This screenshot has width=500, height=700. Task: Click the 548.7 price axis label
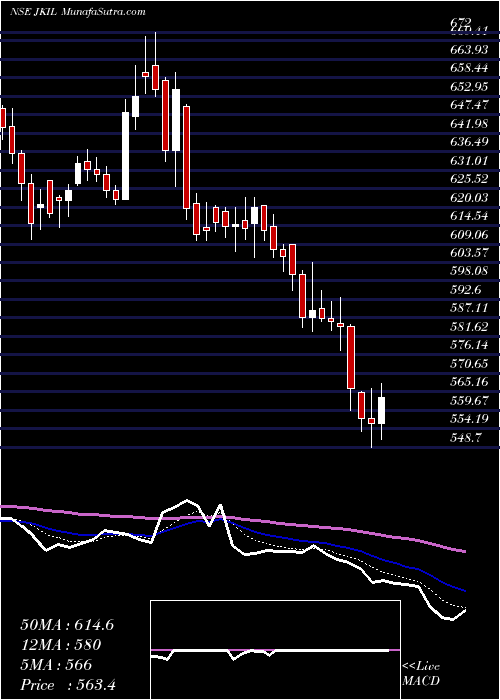point(466,438)
